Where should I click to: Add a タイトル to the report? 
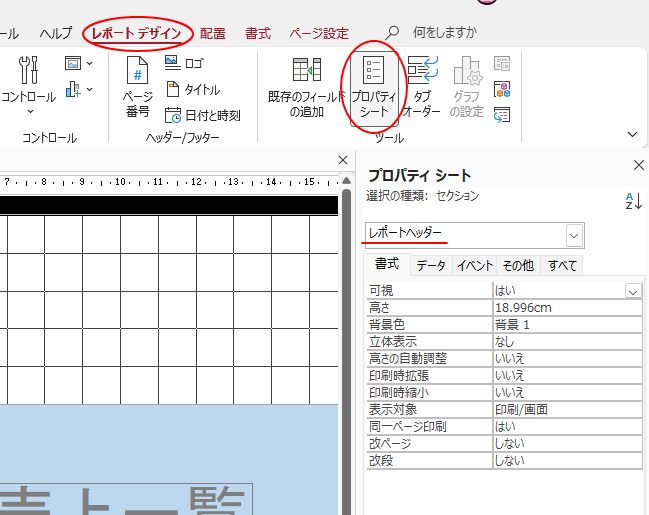pyautogui.click(x=193, y=89)
